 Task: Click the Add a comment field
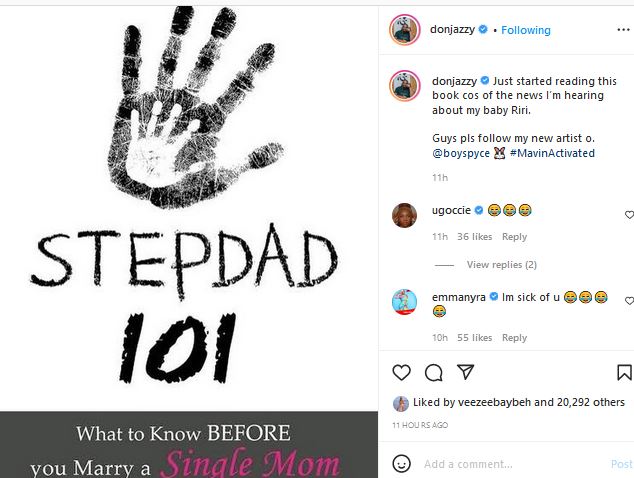click(514, 464)
